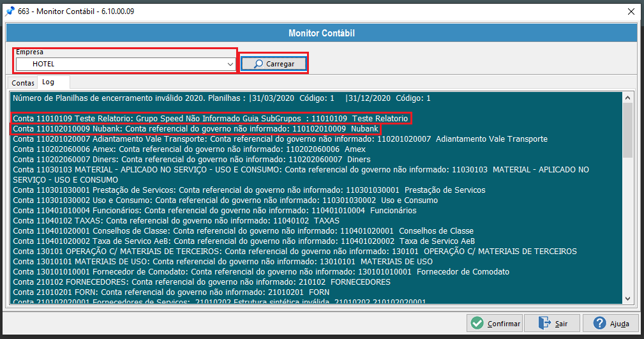Click the Prestação de Servicos log line
Image resolution: width=644 pixels, height=339 pixels.
tap(249, 190)
